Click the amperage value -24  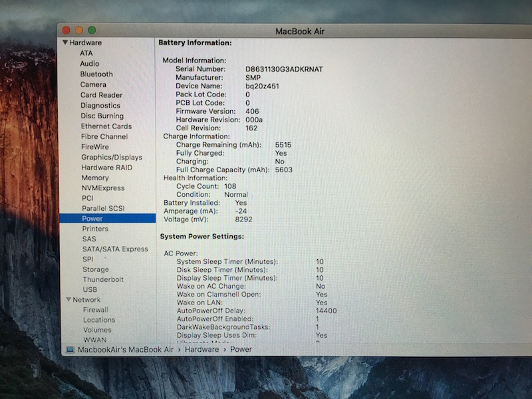point(241,211)
